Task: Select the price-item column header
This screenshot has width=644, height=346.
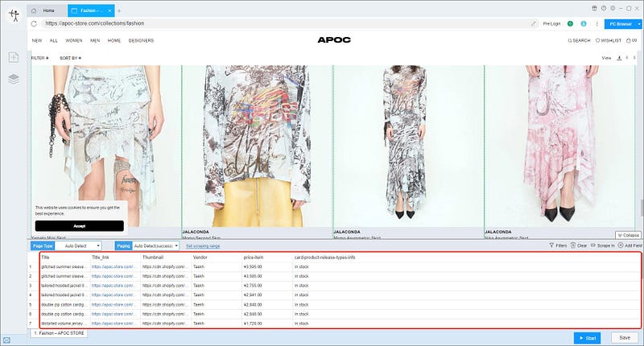Action: tap(254, 257)
